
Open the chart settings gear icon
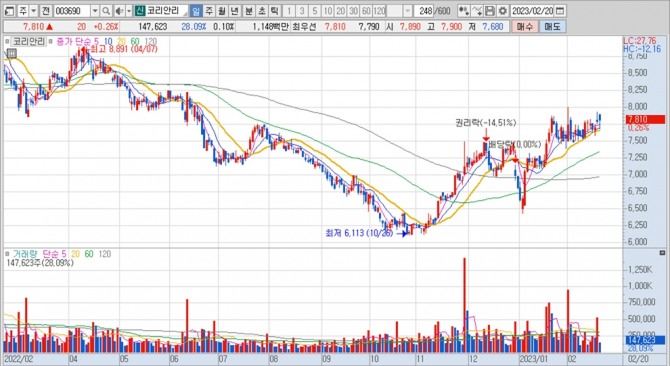(x=502, y=11)
